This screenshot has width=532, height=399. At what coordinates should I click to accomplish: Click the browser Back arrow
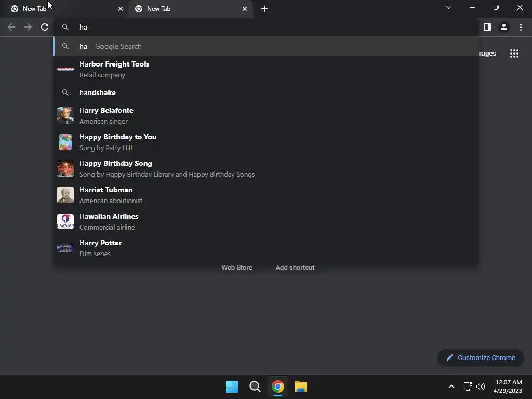[x=11, y=27]
